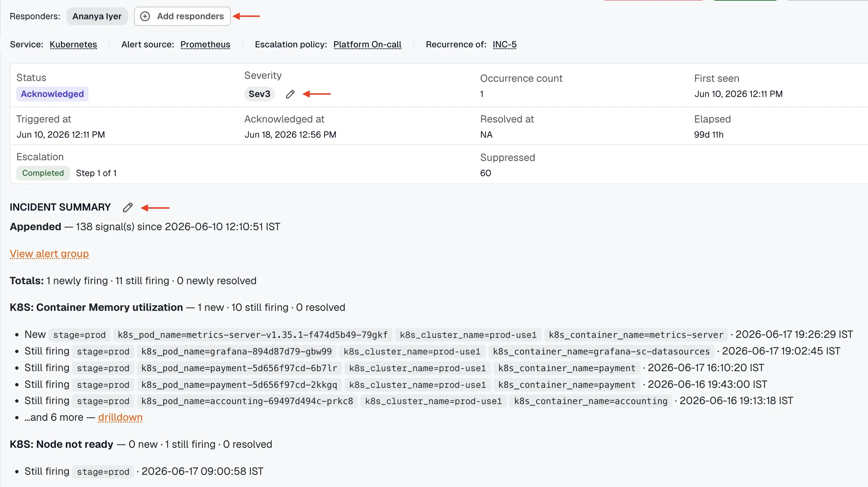
Task: Open the Platform On-call escalation policy
Action: [x=367, y=44]
